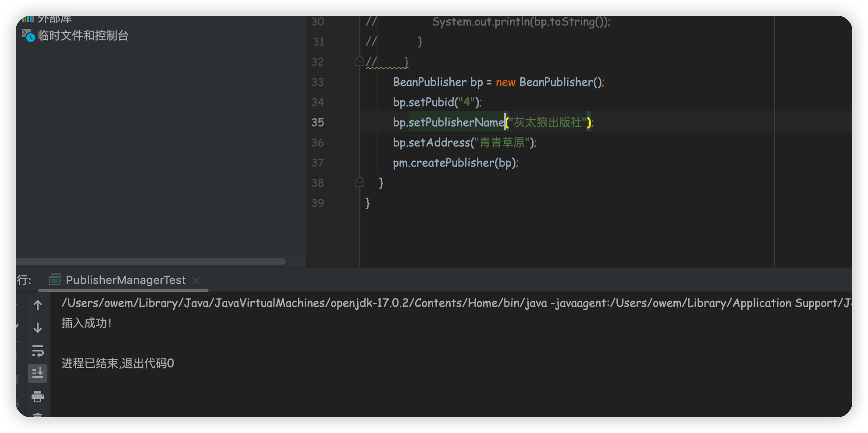
Task: Click the horizontal scrollbar of project panel
Action: (x=151, y=261)
